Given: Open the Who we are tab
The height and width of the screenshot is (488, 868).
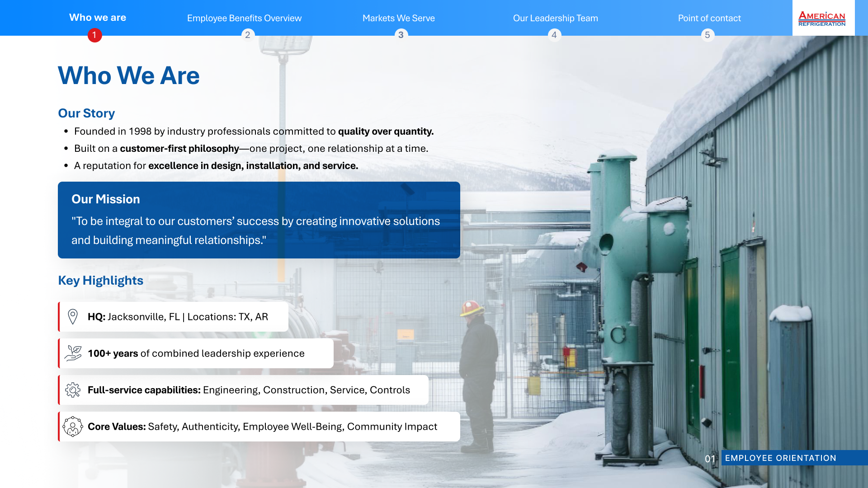Looking at the screenshot, I should 98,17.
